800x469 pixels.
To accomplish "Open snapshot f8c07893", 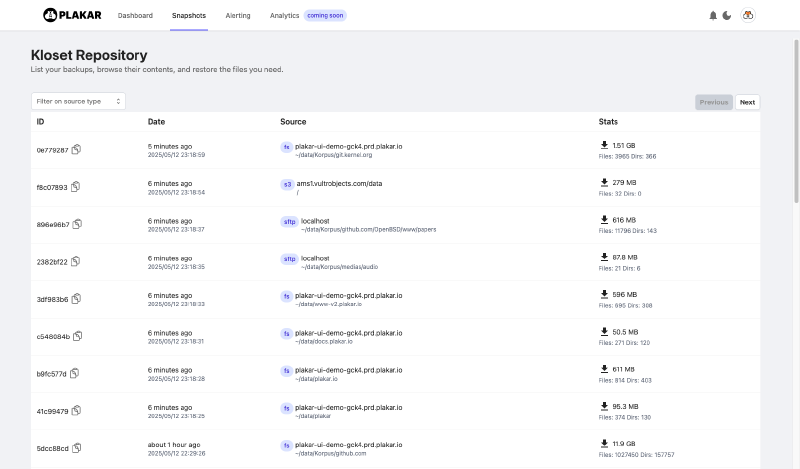I will pyautogui.click(x=52, y=187).
